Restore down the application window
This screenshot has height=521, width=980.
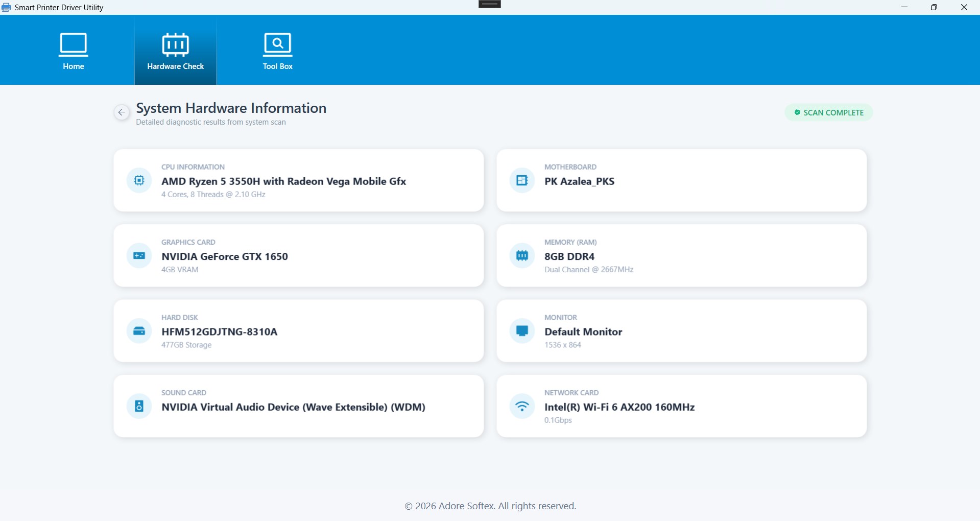point(934,7)
